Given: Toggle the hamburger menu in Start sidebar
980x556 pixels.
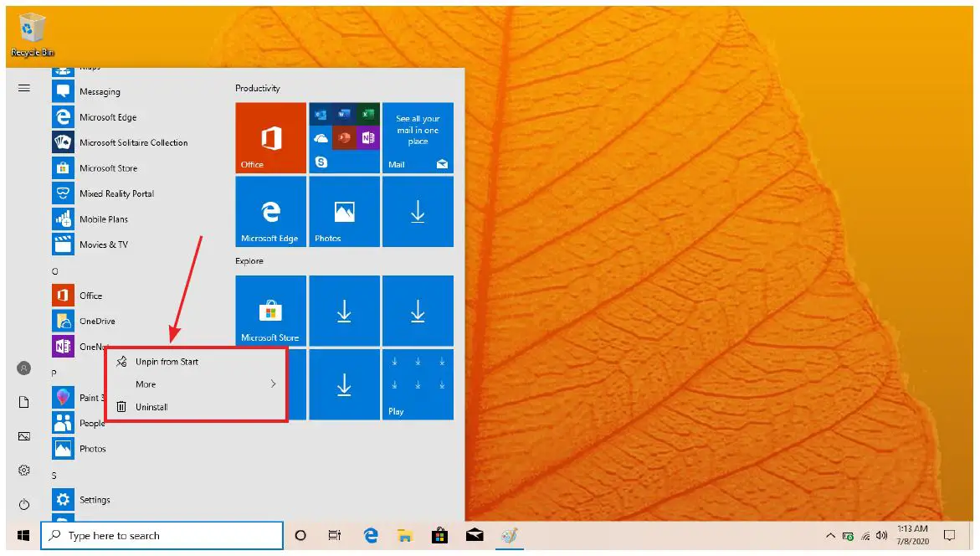Looking at the screenshot, I should coord(24,87).
